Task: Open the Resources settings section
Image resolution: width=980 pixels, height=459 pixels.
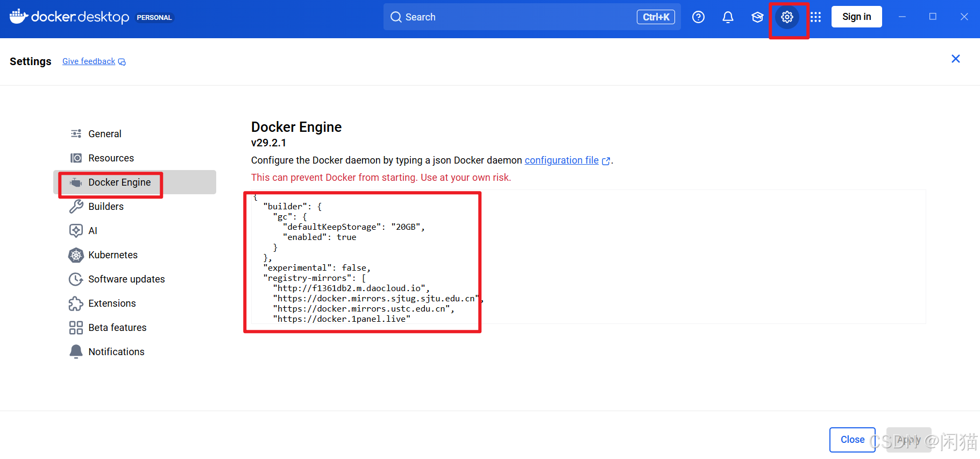Action: 134,158
